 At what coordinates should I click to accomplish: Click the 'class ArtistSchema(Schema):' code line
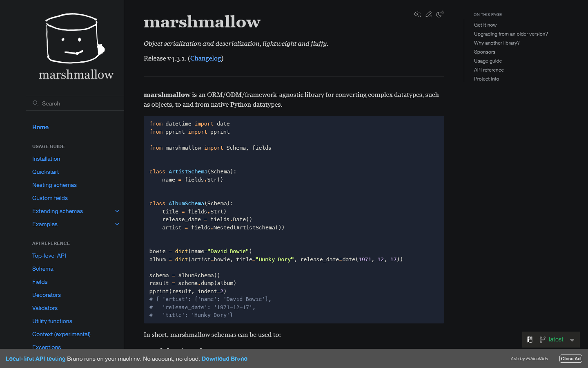193,171
